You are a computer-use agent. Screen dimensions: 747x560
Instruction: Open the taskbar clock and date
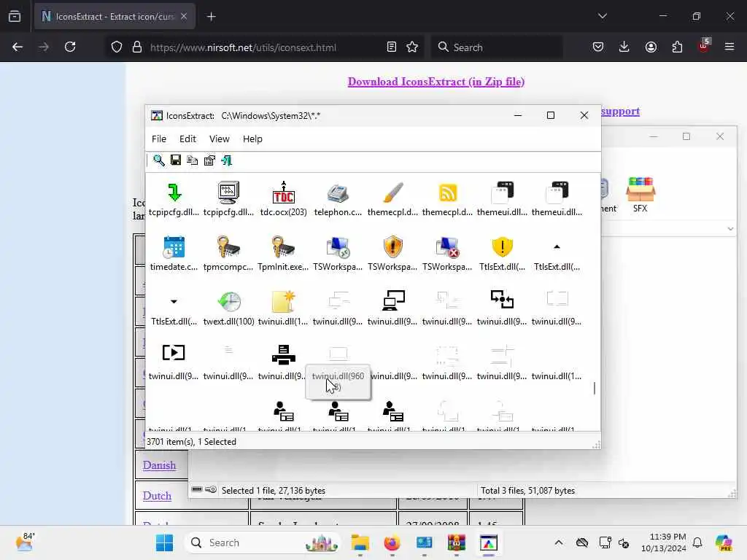pos(664,542)
